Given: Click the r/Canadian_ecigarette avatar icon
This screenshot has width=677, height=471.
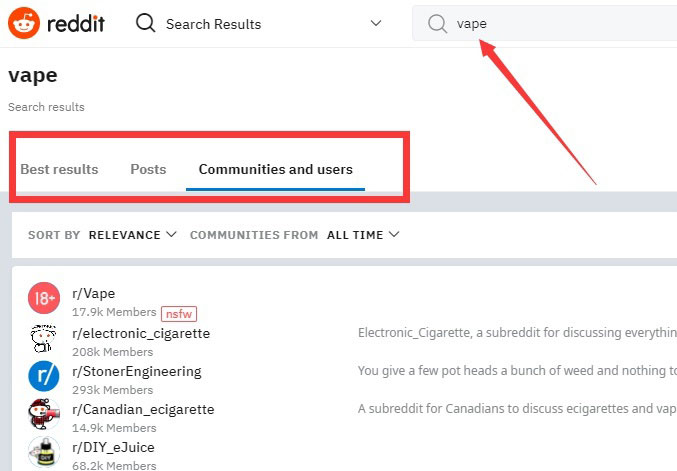Looking at the screenshot, I should tap(44, 415).
